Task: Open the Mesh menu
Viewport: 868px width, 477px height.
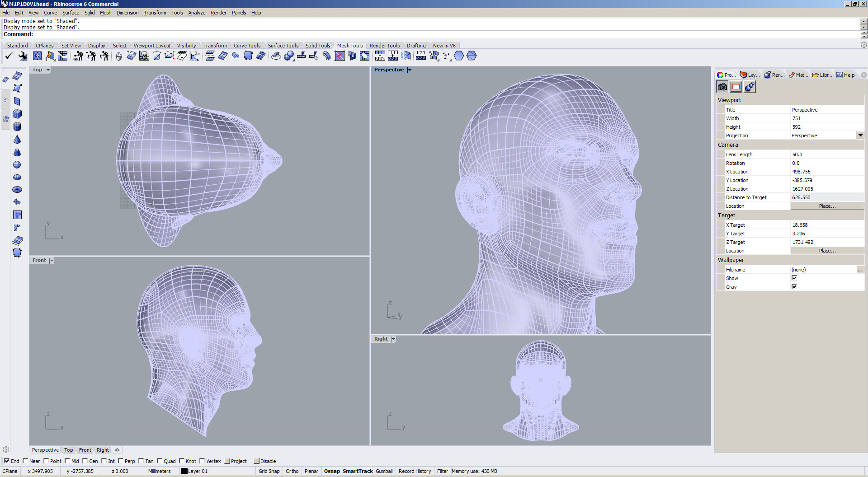Action: click(x=105, y=13)
